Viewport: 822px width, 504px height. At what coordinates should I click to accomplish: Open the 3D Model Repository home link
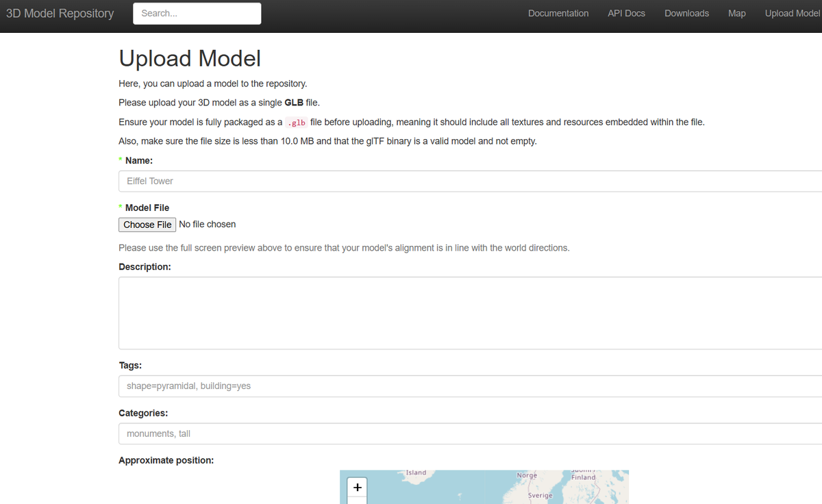point(60,13)
